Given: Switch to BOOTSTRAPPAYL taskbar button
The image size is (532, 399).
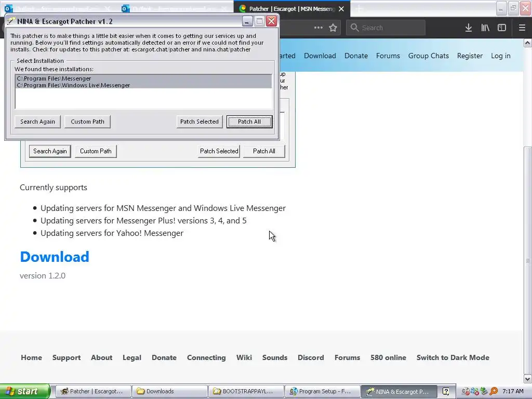Looking at the screenshot, I should [246, 391].
